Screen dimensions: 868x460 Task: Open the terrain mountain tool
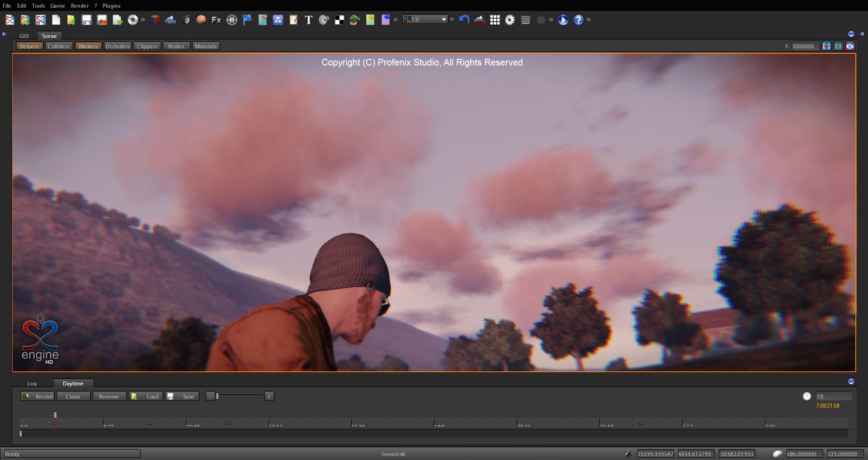[170, 20]
